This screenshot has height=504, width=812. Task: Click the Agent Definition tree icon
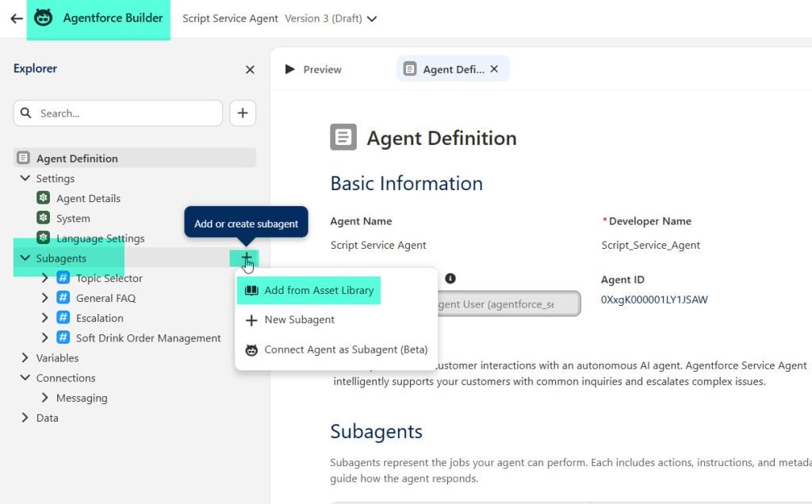coord(23,158)
